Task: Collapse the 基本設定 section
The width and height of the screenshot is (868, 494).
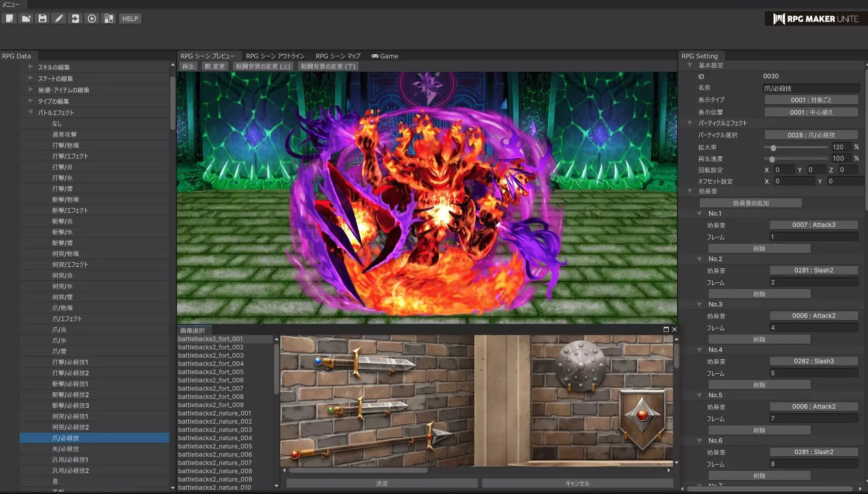Action: pyautogui.click(x=689, y=66)
